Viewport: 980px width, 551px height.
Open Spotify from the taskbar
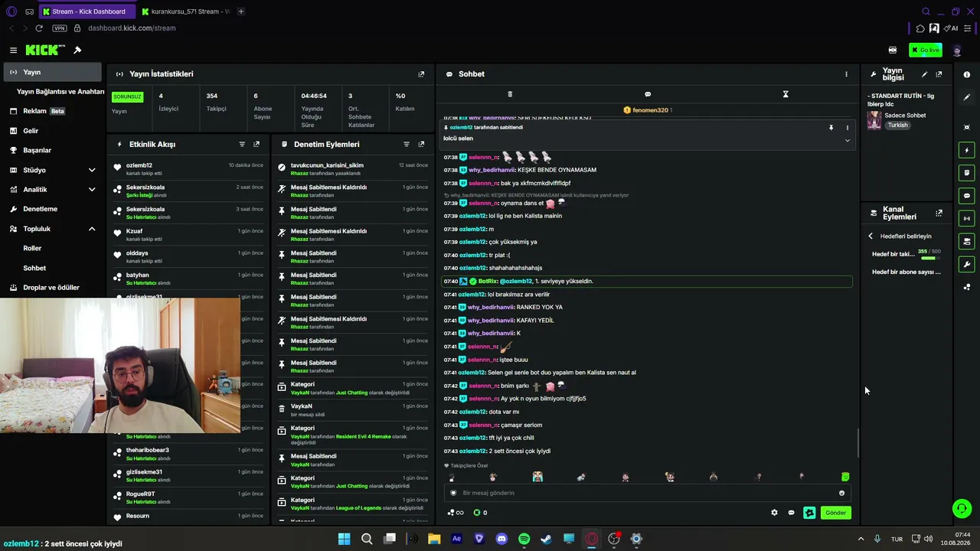(x=524, y=539)
